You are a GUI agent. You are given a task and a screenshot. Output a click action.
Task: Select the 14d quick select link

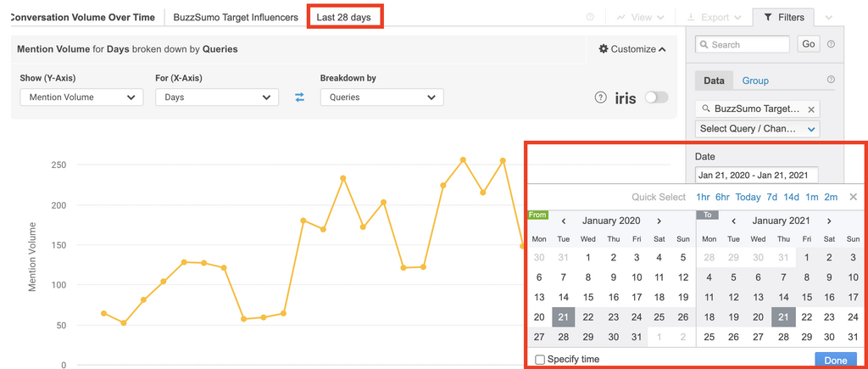click(790, 197)
